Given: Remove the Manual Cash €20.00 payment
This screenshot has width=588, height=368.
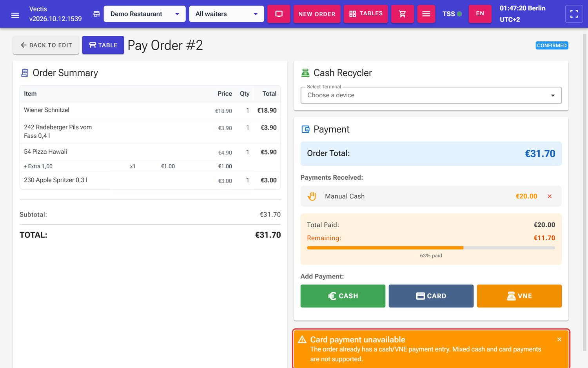Looking at the screenshot, I should click(x=550, y=196).
